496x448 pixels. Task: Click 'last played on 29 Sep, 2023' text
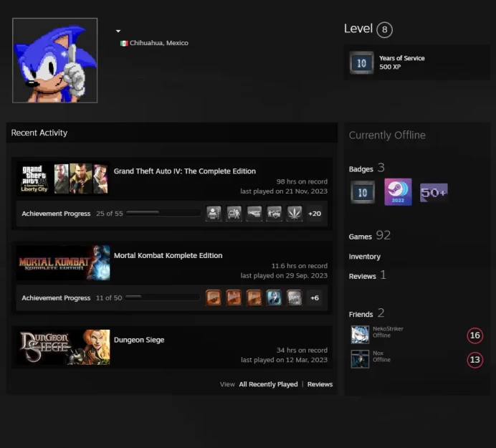(x=284, y=275)
